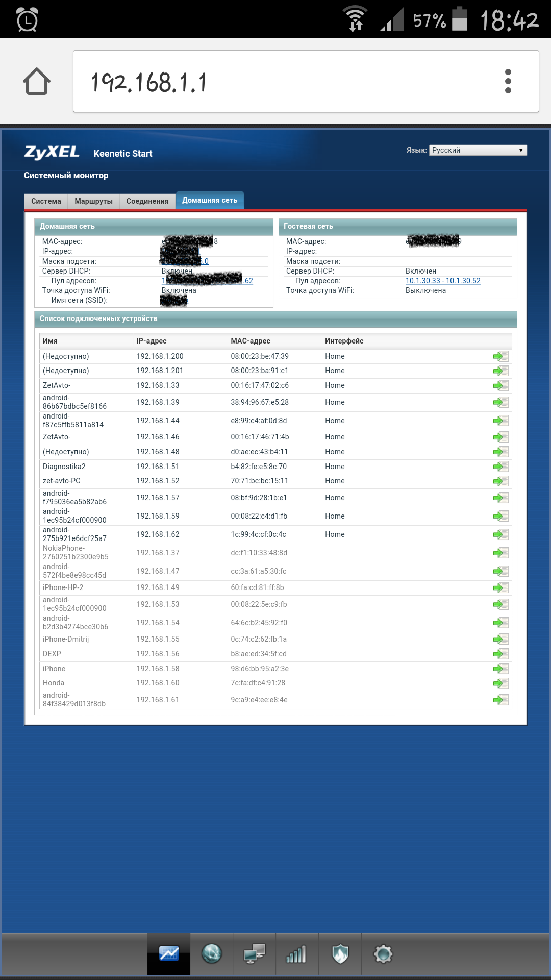Open the Home network computers icon

pyautogui.click(x=255, y=953)
